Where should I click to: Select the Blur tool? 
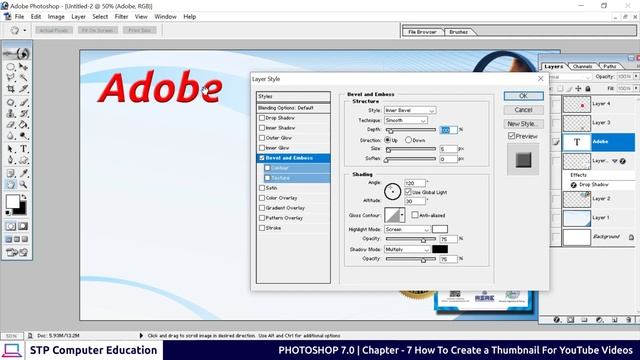(11, 136)
